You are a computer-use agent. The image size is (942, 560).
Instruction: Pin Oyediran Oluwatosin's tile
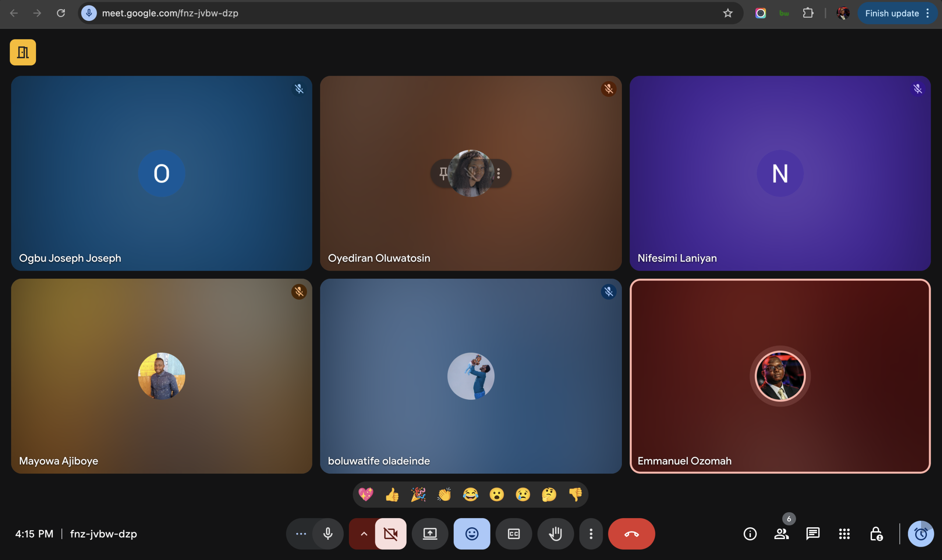pos(443,173)
